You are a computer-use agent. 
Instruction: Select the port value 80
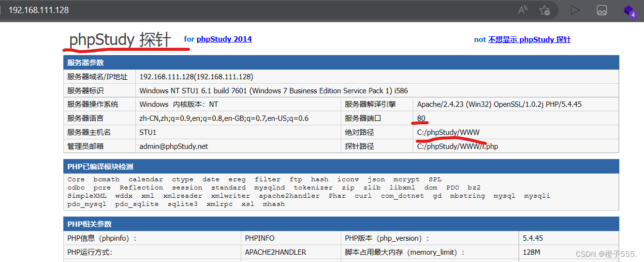(421, 118)
